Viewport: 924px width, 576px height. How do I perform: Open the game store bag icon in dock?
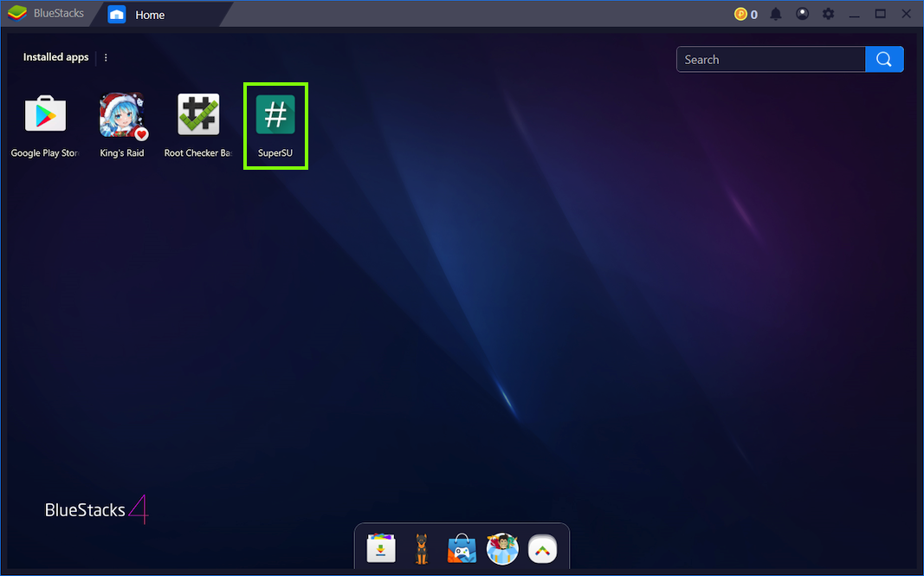462,549
